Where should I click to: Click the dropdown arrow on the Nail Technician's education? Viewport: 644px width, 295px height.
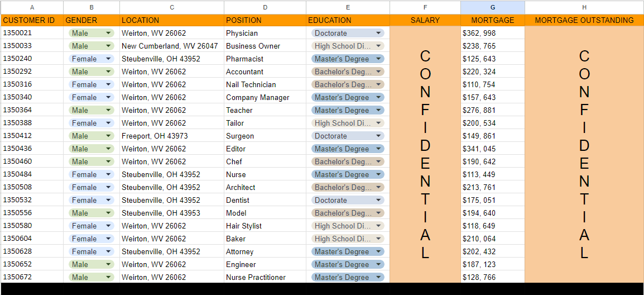[x=378, y=84]
